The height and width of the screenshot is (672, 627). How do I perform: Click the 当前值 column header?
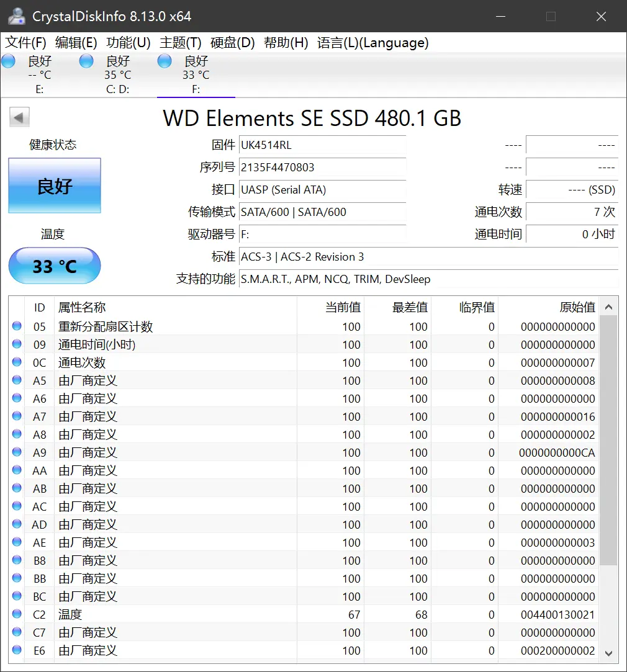pyautogui.click(x=331, y=307)
